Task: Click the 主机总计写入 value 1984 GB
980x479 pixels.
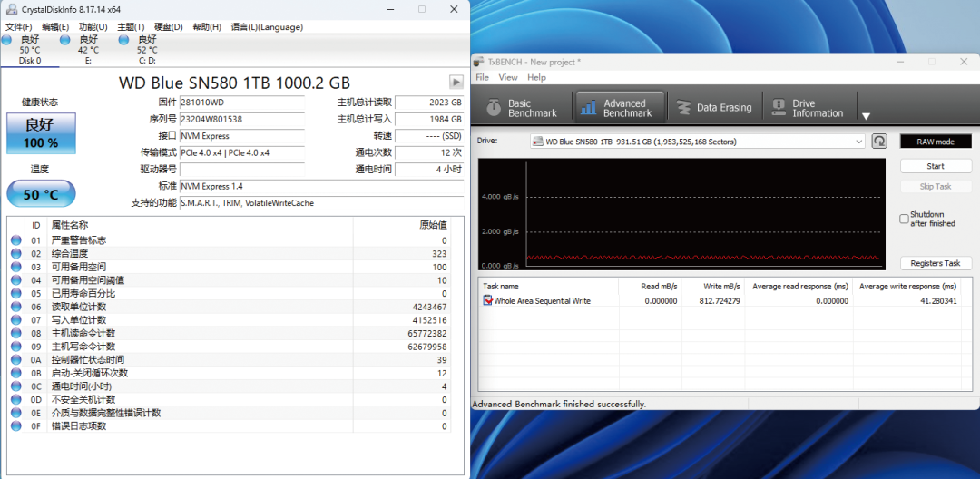Action: tap(429, 119)
